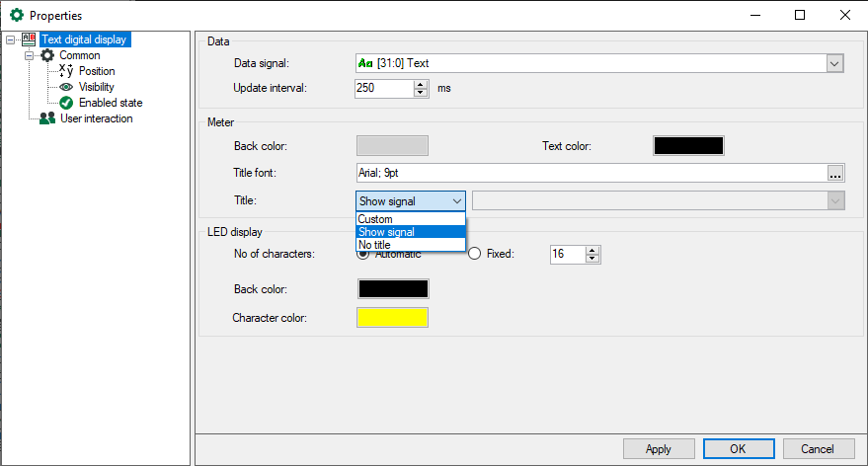Collapse the Text digital display tree node
The height and width of the screenshot is (466, 868).
[x=11, y=40]
